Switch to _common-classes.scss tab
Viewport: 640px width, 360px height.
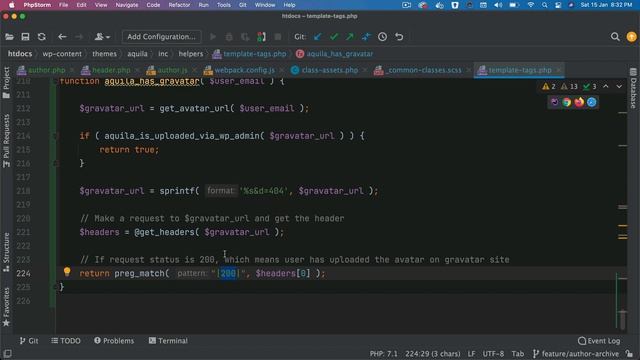[x=424, y=70]
